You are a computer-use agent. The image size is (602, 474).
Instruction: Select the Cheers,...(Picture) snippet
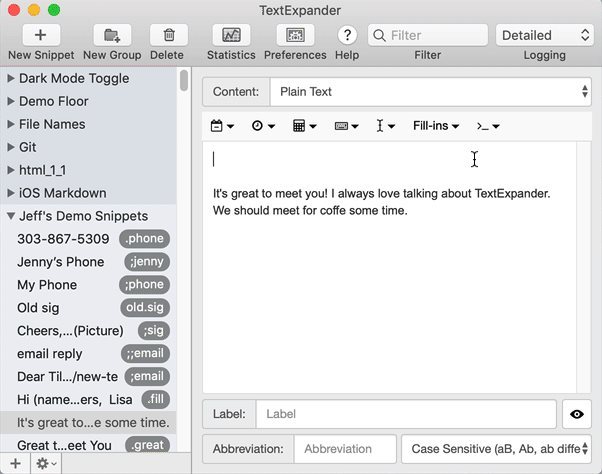coord(88,331)
